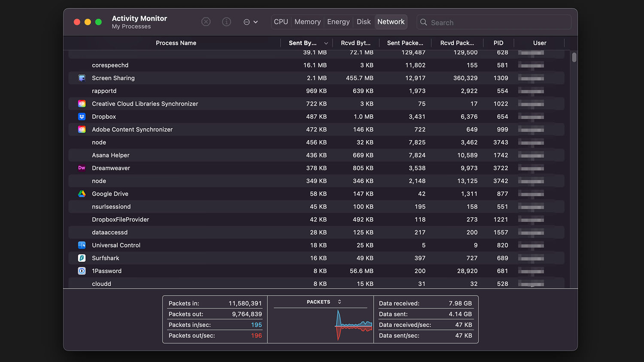
Task: Switch to the Memory tab
Action: (x=307, y=22)
